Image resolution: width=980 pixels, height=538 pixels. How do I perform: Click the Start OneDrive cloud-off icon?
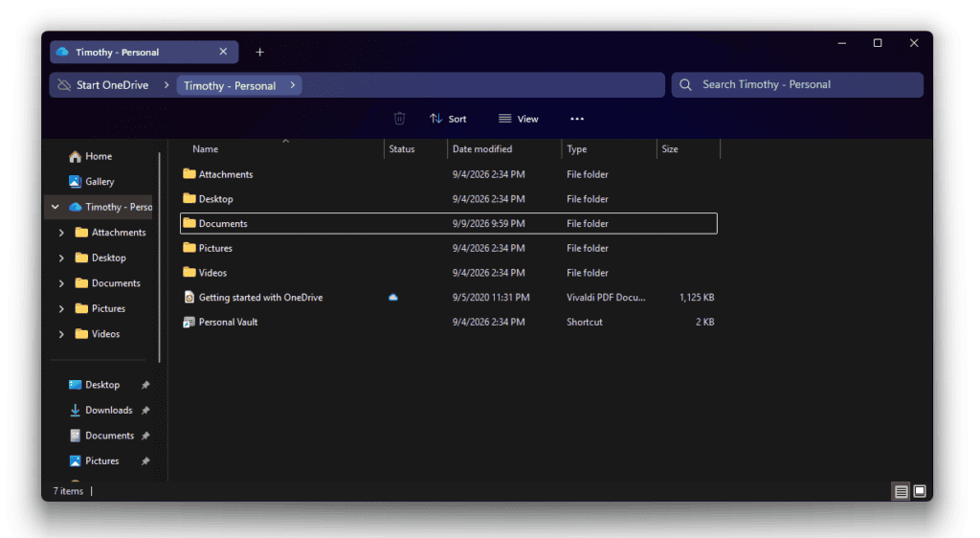click(x=64, y=85)
